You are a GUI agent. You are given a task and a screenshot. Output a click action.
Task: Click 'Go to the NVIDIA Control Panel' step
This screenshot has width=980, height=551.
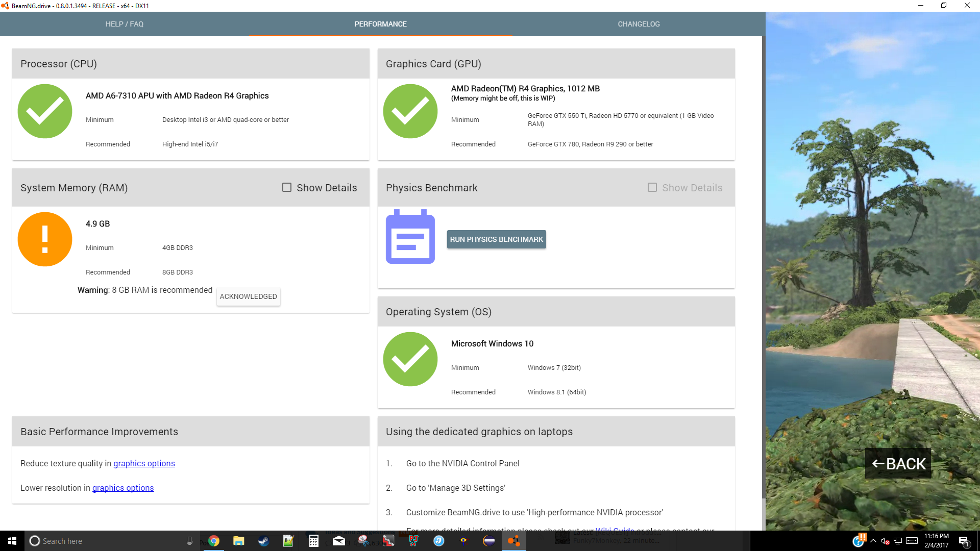(x=462, y=463)
